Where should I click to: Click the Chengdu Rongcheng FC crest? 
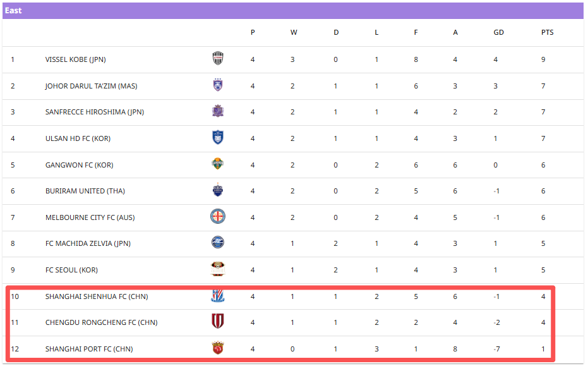tap(217, 322)
